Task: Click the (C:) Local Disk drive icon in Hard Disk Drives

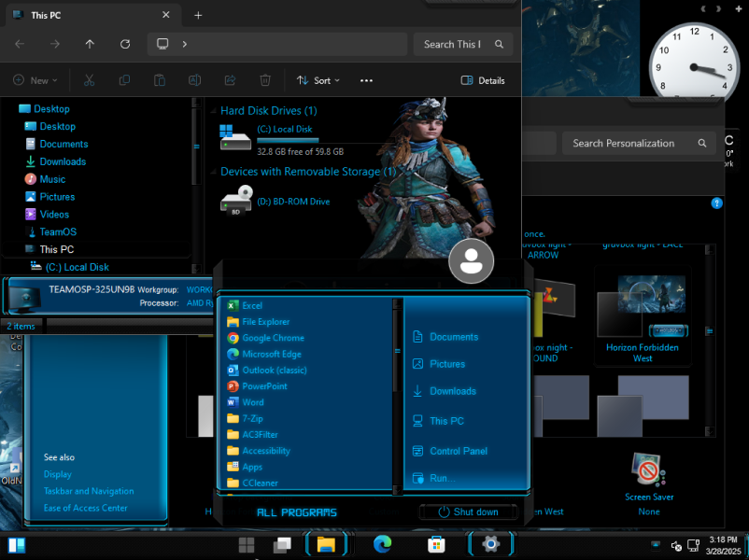Action: coord(235,137)
